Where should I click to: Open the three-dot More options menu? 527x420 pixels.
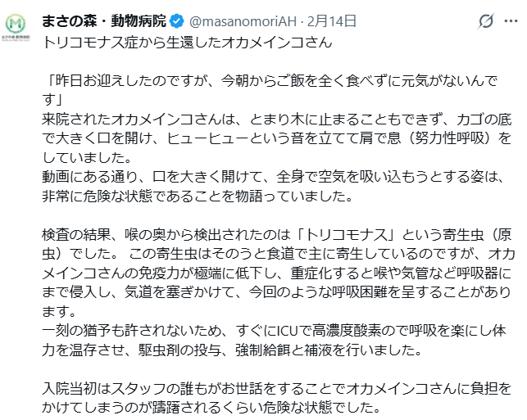pos(511,21)
